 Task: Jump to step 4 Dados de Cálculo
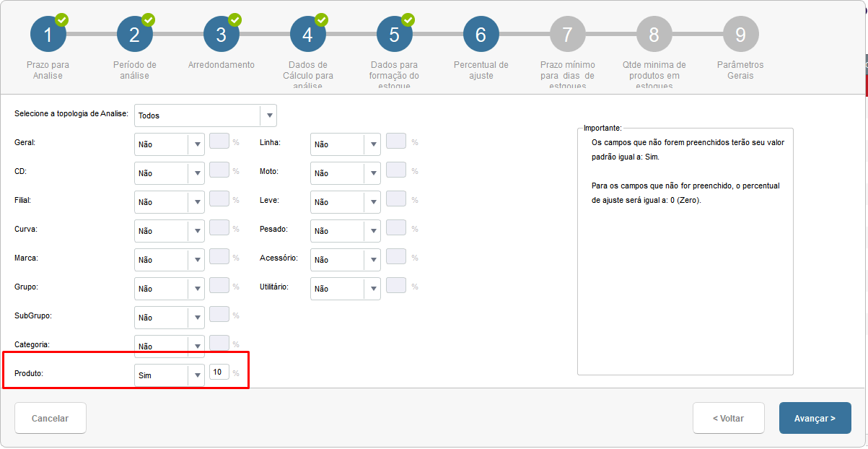coord(307,34)
